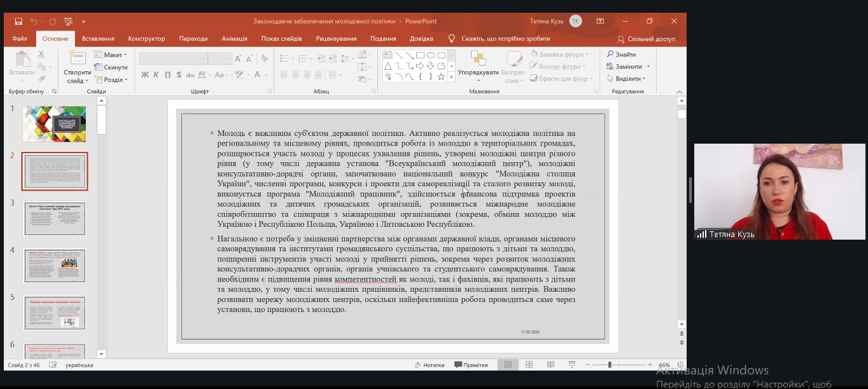Click the Find (Знайти) icon
868x389 pixels.
[610, 55]
